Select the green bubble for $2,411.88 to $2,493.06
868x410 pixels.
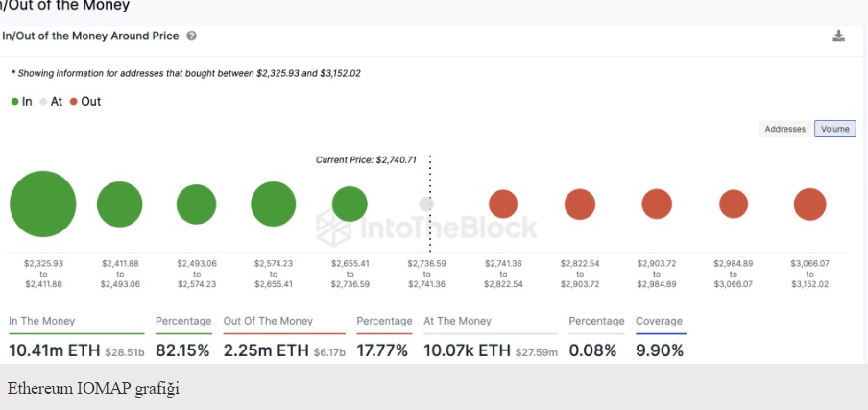[120, 205]
